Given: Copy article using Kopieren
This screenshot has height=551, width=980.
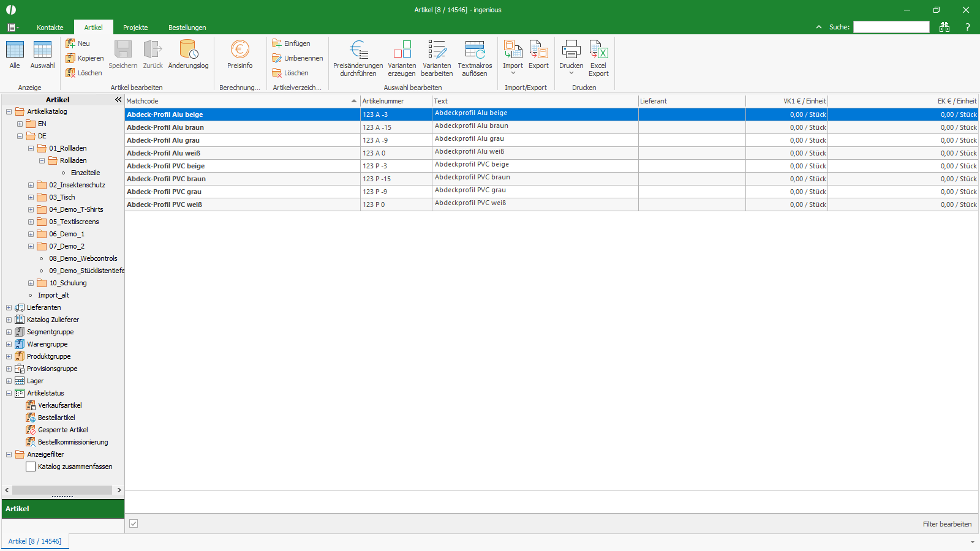Looking at the screenshot, I should pyautogui.click(x=85, y=58).
